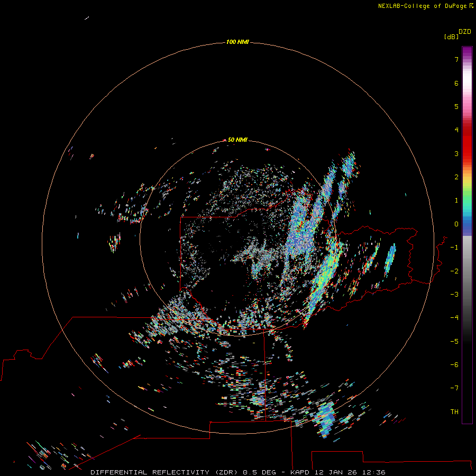Click the 50 NMI range ring label
Screen dimensions: 476x476
pos(237,140)
